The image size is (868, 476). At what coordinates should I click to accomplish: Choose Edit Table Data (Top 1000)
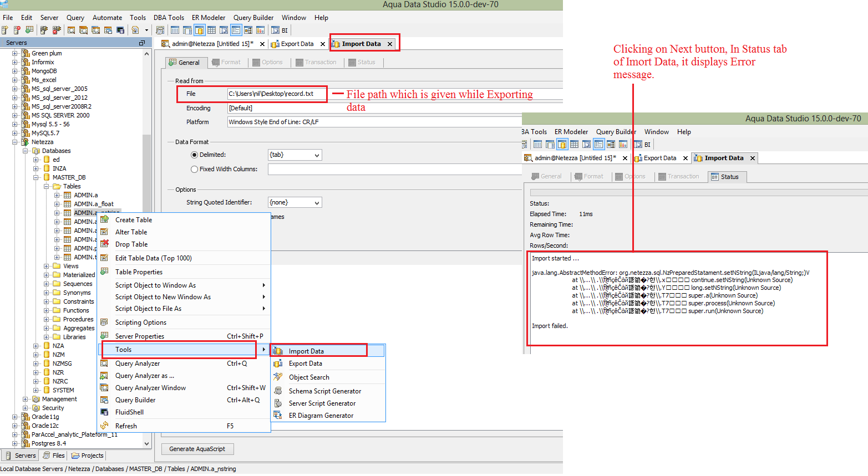tap(153, 258)
